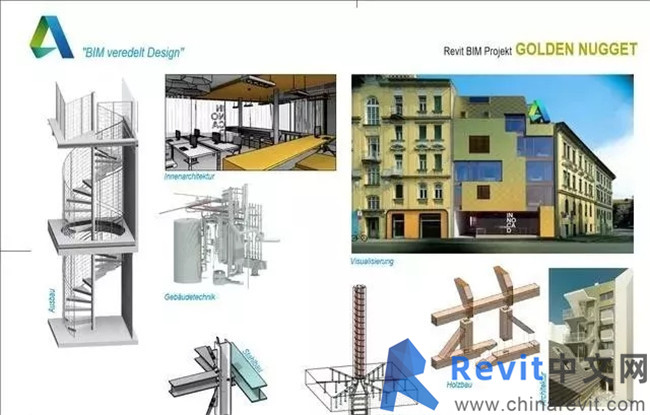Click the Autodesk logo at top left
This screenshot has height=415, width=650.
(x=51, y=37)
